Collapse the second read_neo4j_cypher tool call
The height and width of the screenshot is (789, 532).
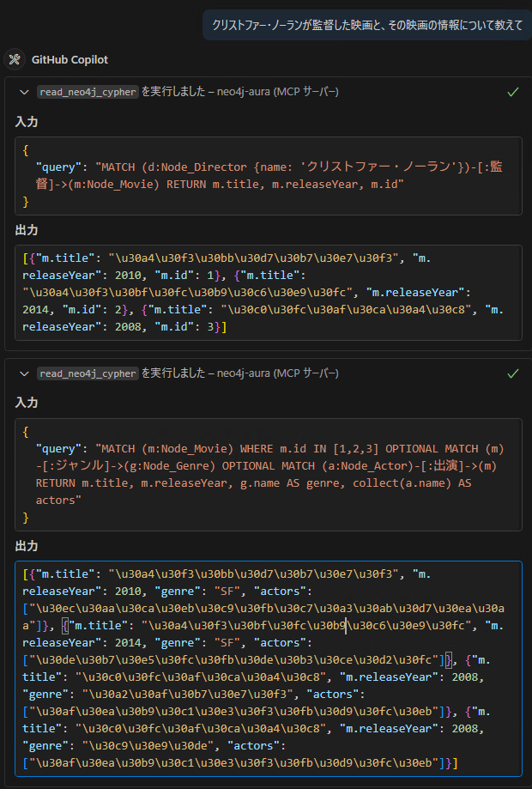click(x=24, y=373)
